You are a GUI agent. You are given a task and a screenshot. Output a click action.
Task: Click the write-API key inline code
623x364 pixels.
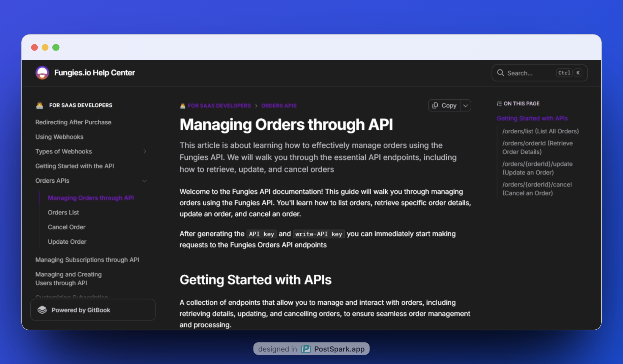[319, 234]
